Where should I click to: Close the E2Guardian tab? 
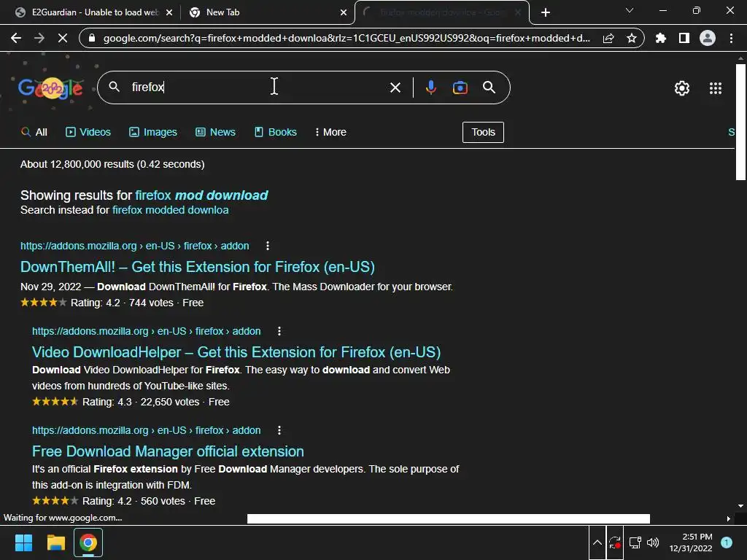coord(169,12)
